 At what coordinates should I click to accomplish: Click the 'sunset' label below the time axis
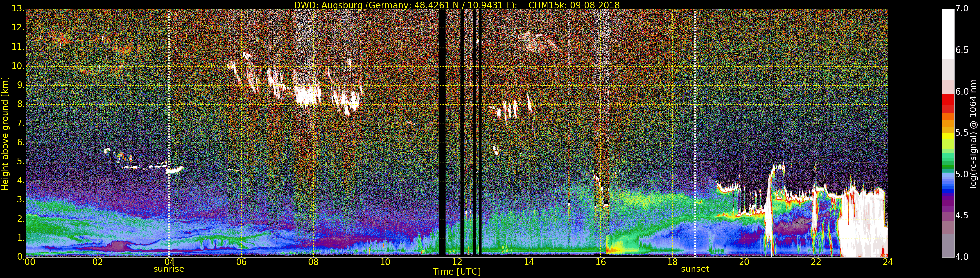click(x=695, y=269)
